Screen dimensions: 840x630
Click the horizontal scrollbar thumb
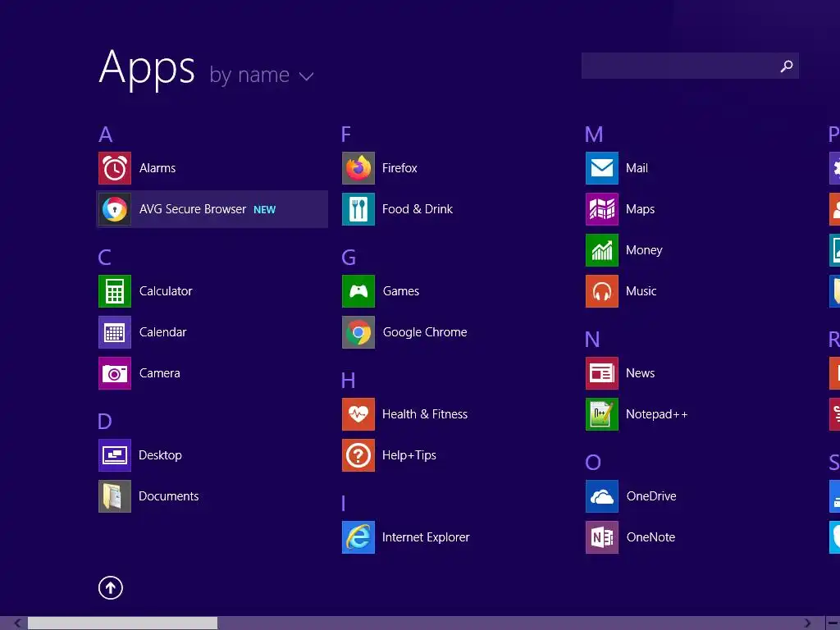(123, 623)
